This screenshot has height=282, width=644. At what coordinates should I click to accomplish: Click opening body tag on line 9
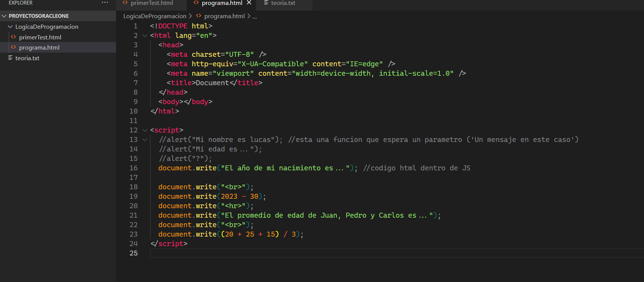pos(171,102)
